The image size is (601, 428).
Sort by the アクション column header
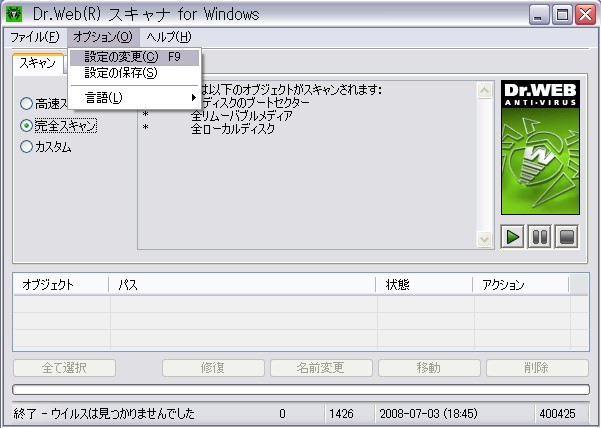521,285
